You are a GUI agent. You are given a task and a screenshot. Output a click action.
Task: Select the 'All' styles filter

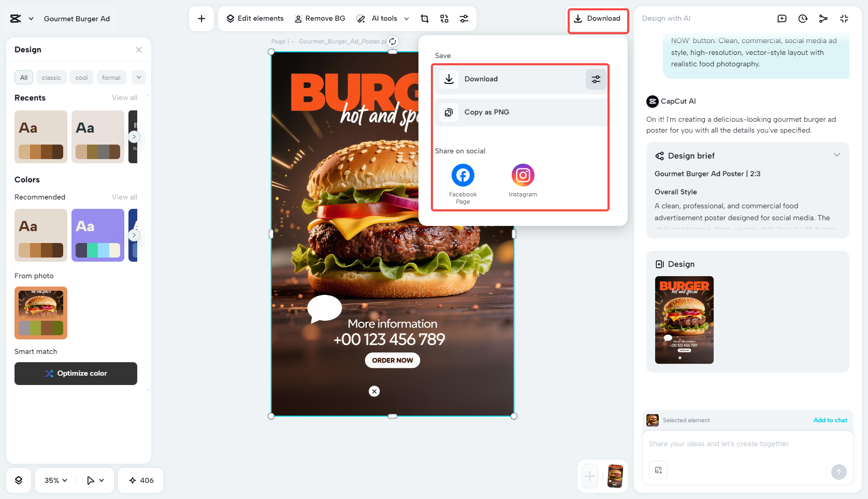pyautogui.click(x=23, y=77)
